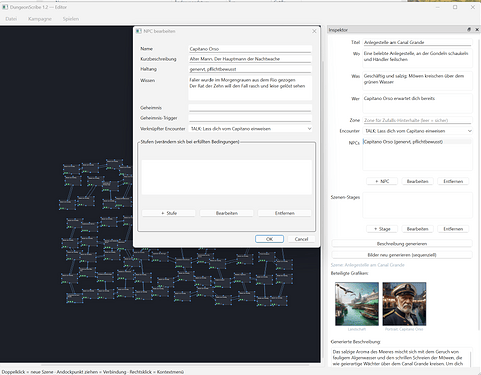
Task: Click the Titel field in Inspektor
Action: pos(417,42)
